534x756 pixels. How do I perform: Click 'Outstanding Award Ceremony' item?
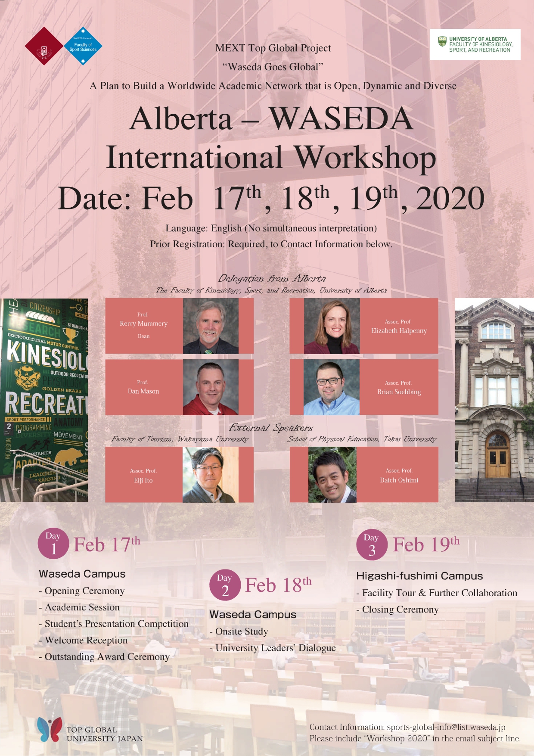coord(104,657)
